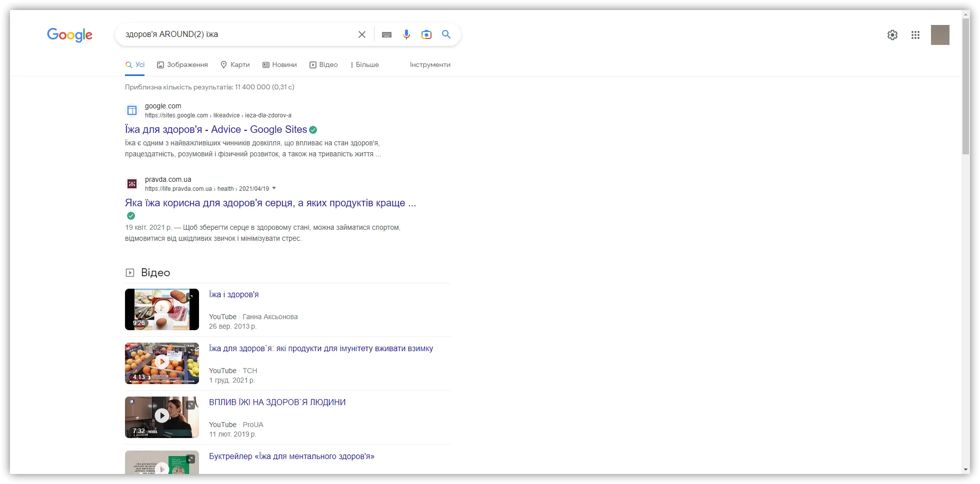The width and height of the screenshot is (980, 484).
Task: Click the page vertical scrollbar thumb
Action: pos(966,86)
